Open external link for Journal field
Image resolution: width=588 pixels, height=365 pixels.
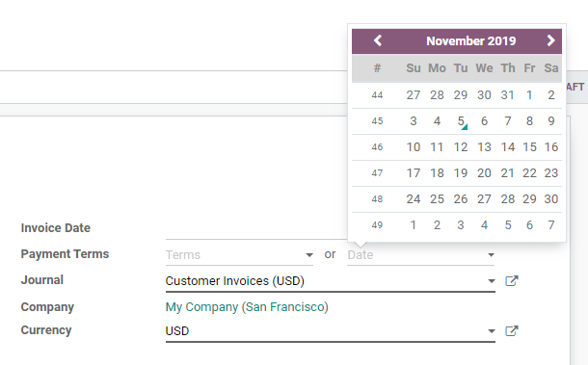[x=512, y=281]
